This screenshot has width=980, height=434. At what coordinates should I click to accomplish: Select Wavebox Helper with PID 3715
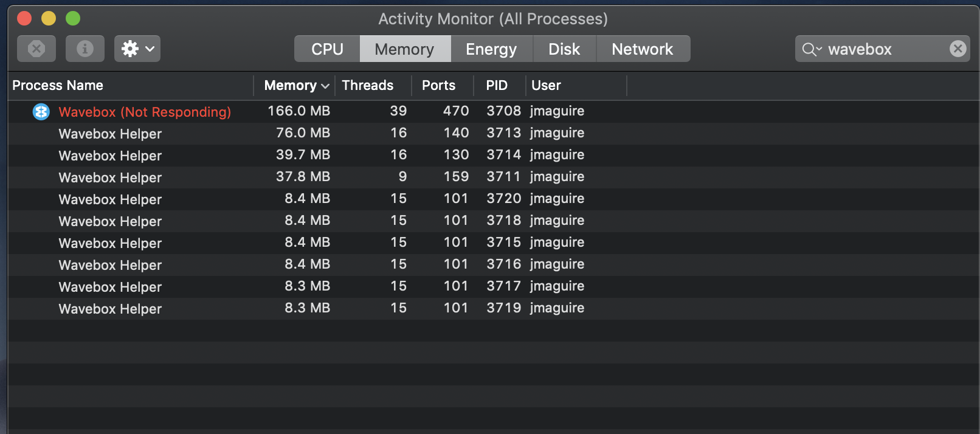[x=493, y=243]
